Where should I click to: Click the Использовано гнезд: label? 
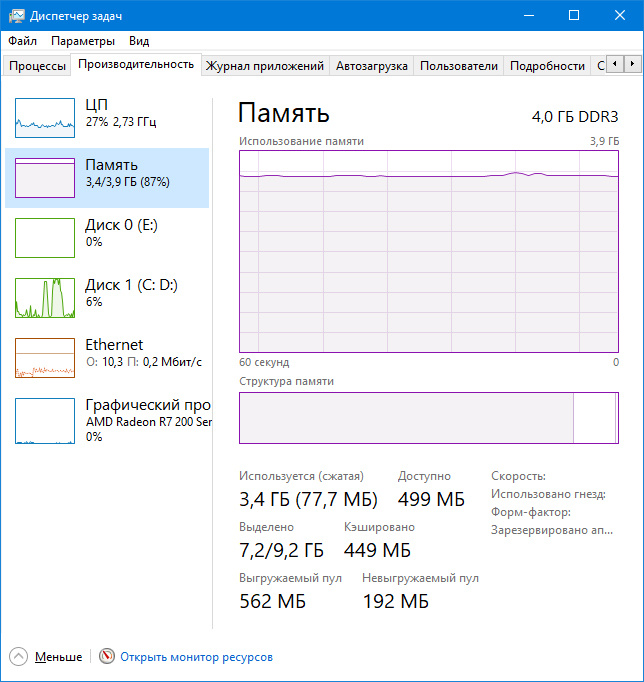click(548, 495)
